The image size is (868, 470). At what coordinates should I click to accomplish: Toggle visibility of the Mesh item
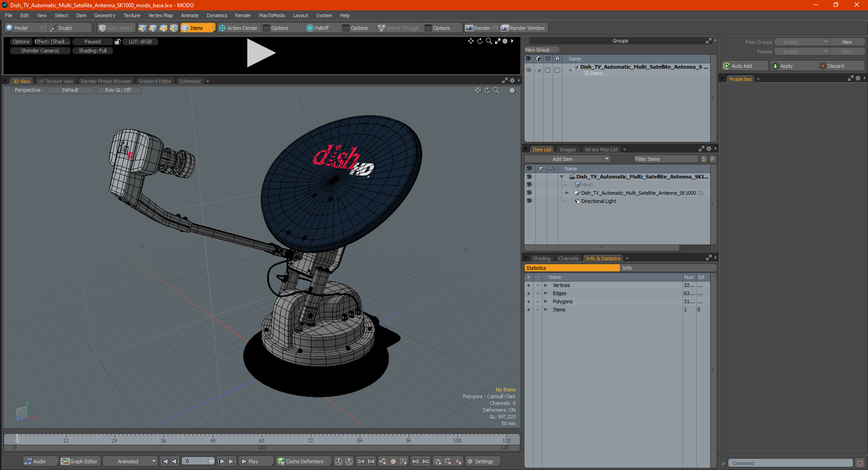click(529, 185)
